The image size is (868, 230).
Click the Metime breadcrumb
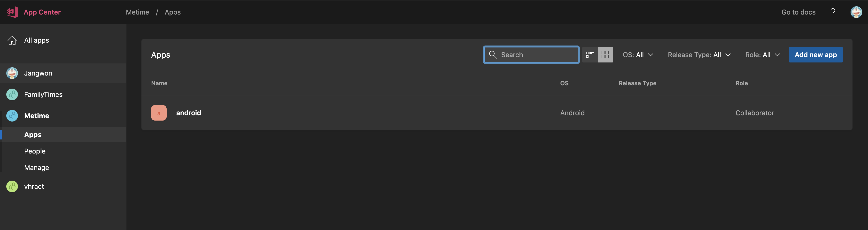coord(138,12)
